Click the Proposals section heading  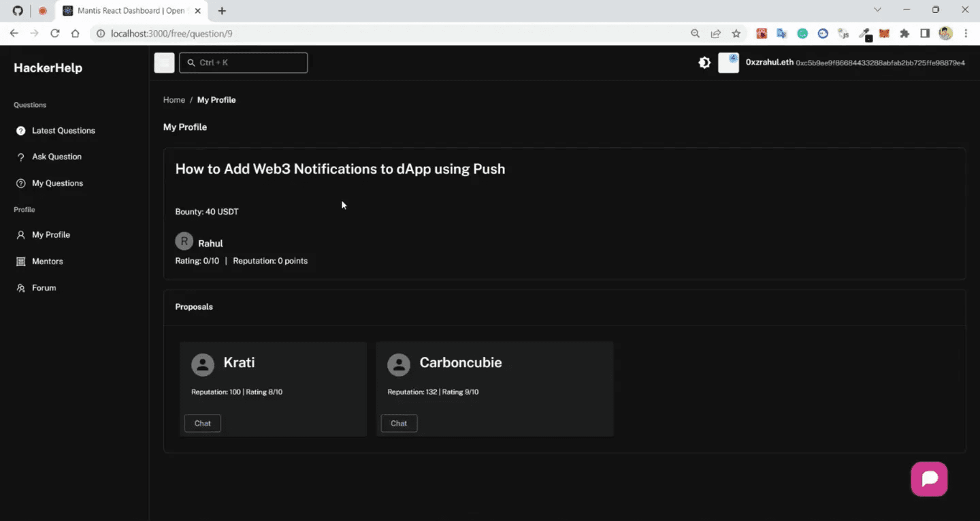click(194, 307)
